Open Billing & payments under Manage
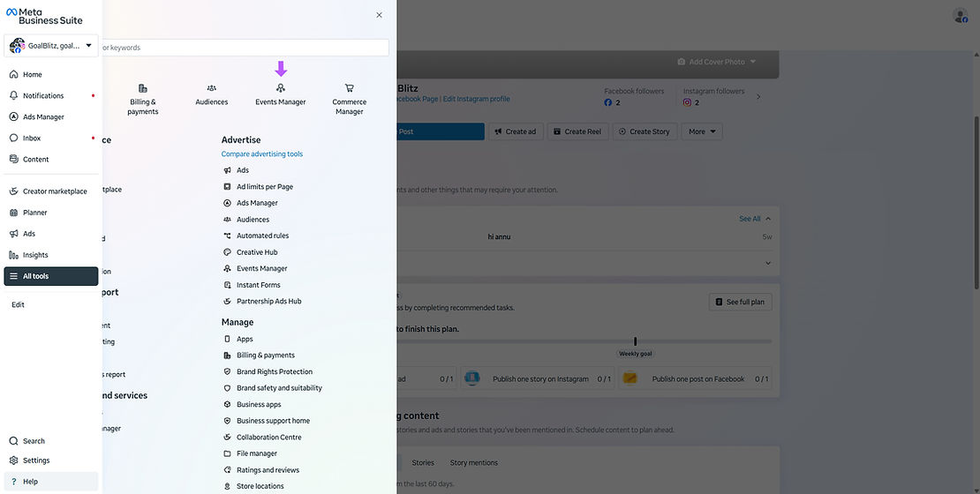 (x=259, y=356)
